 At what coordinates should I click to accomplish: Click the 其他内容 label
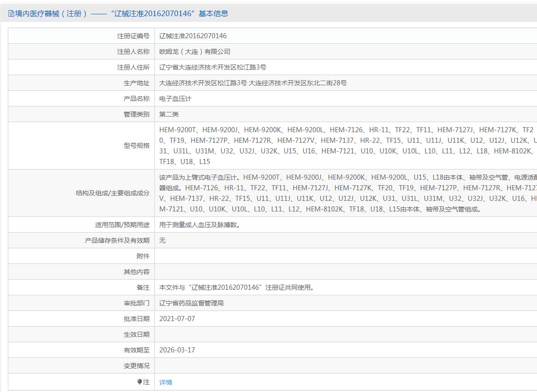136,272
